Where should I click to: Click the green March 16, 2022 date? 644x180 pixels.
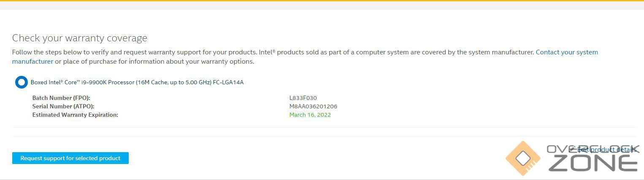310,115
